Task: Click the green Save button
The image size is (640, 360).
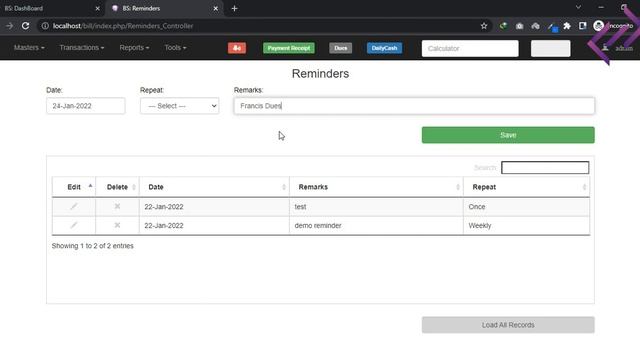Action: coord(508,135)
